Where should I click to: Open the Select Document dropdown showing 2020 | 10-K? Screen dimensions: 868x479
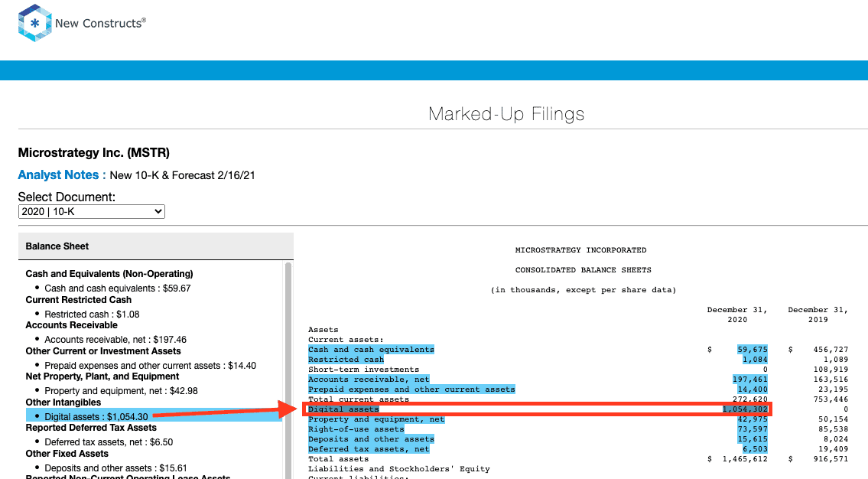coord(91,211)
